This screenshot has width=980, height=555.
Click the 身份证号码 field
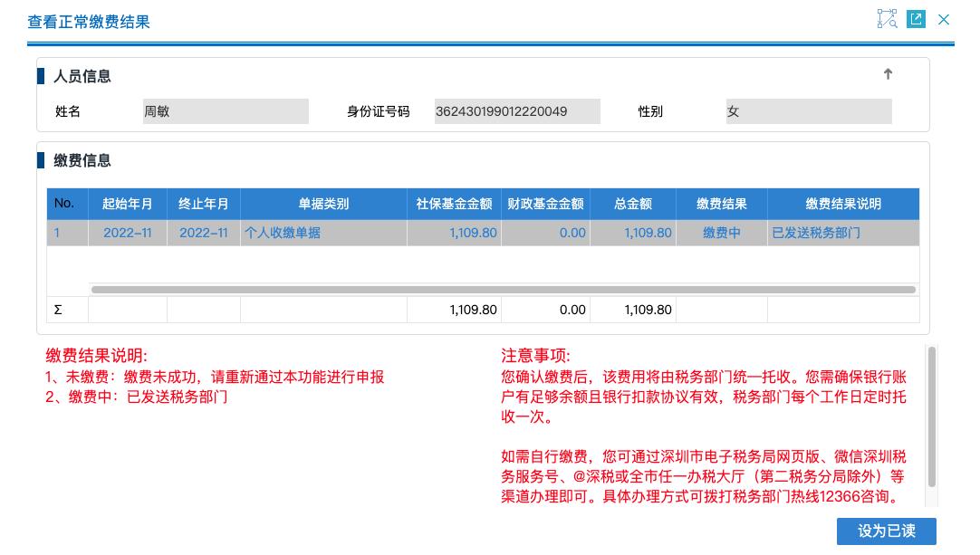click(x=517, y=110)
